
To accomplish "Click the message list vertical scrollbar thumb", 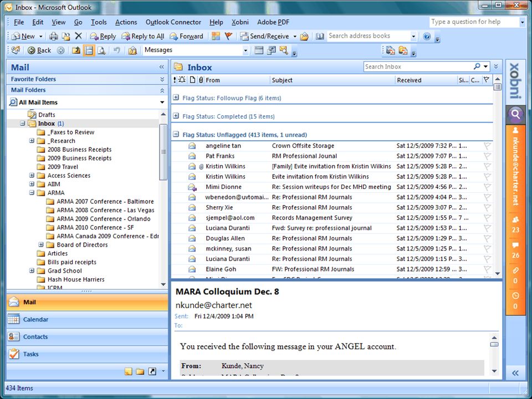I will pos(498,87).
